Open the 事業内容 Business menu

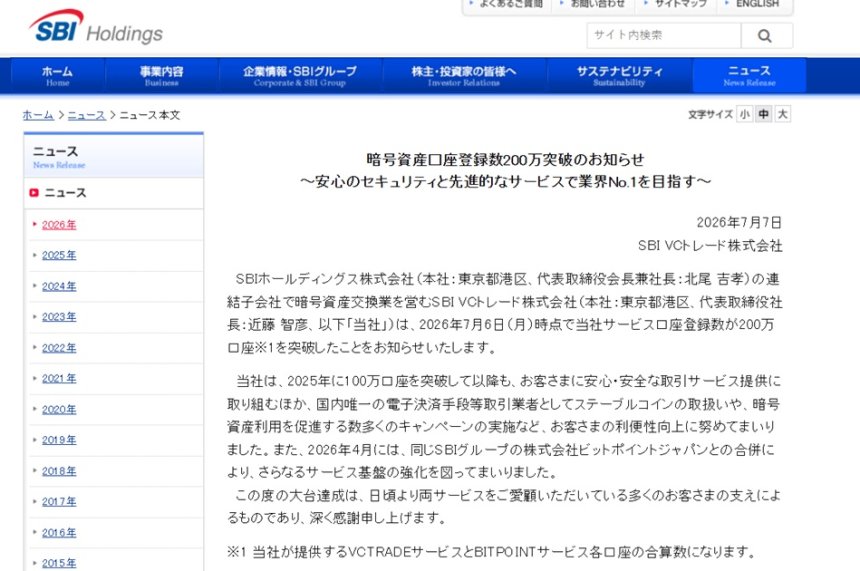[x=162, y=76]
